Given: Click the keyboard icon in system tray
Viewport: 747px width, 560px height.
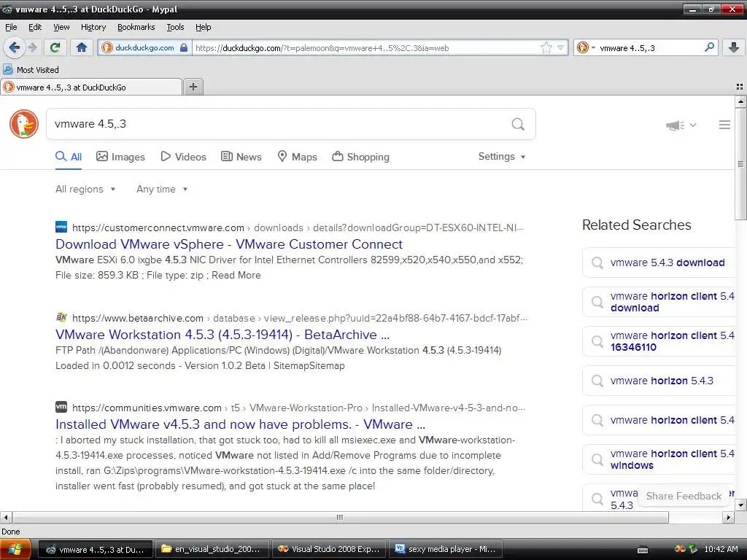Looking at the screenshot, I should (x=642, y=549).
